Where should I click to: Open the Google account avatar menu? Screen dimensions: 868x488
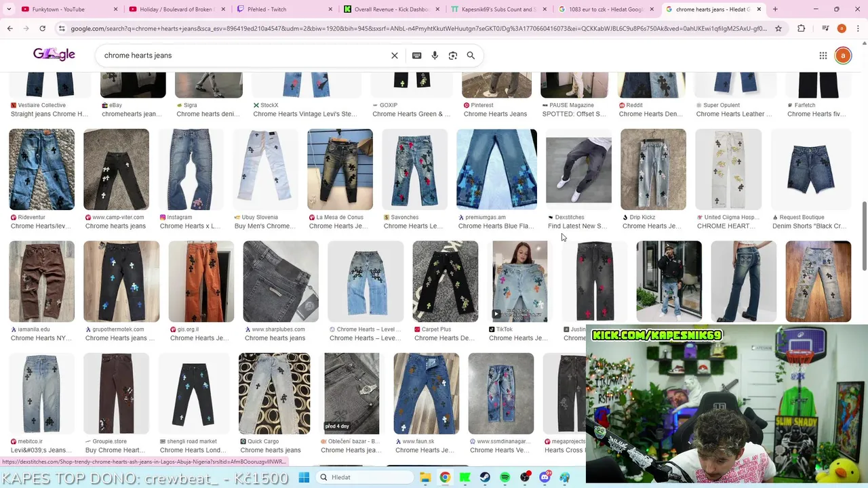pyautogui.click(x=843, y=56)
